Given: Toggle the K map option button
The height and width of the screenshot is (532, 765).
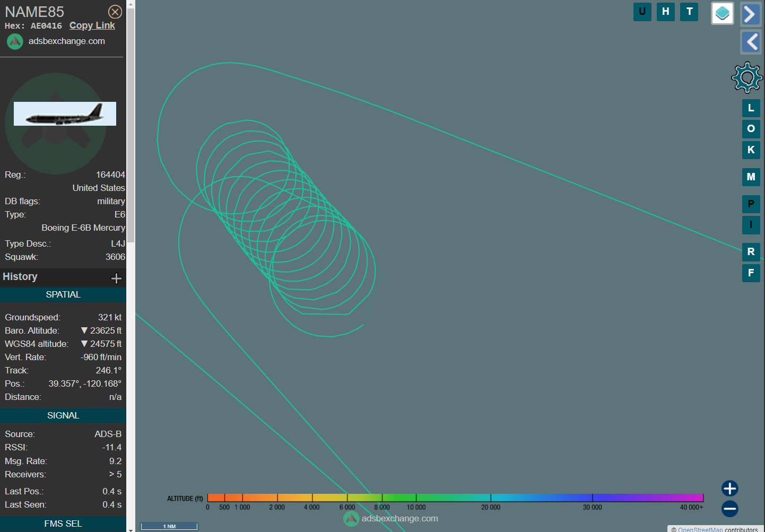Looking at the screenshot, I should [x=751, y=150].
